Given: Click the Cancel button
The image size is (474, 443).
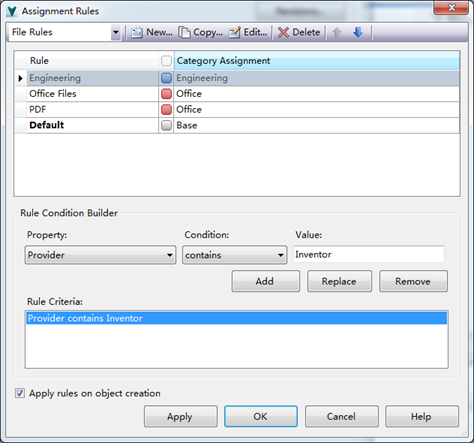Looking at the screenshot, I should pos(342,417).
